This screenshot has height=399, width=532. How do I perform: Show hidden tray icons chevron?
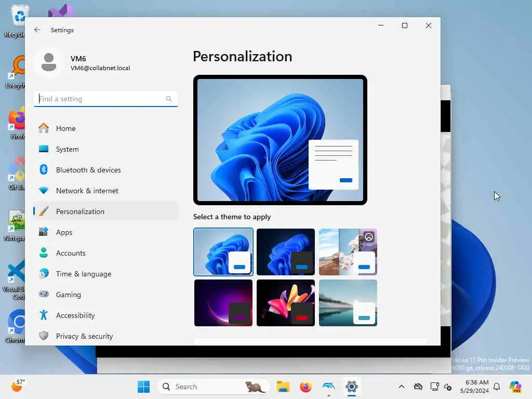point(402,387)
